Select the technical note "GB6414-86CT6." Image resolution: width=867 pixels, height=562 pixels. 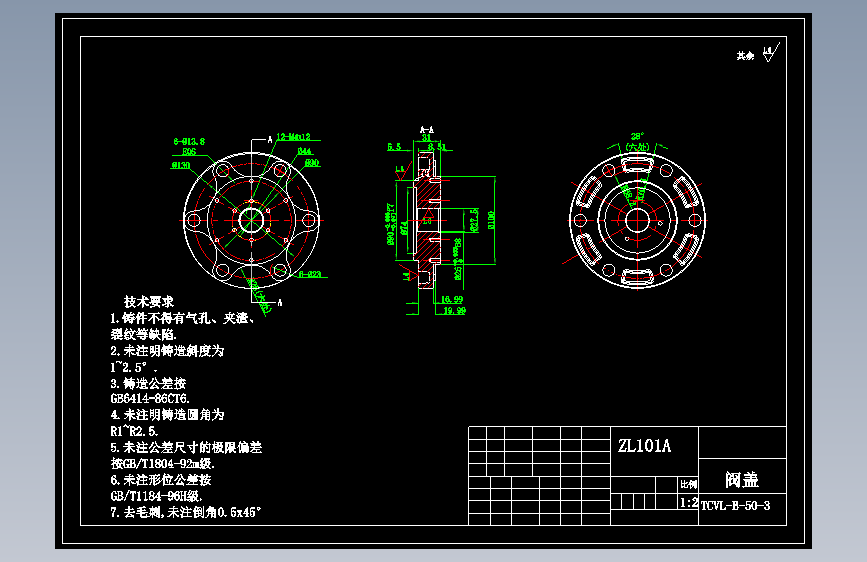pyautogui.click(x=150, y=398)
